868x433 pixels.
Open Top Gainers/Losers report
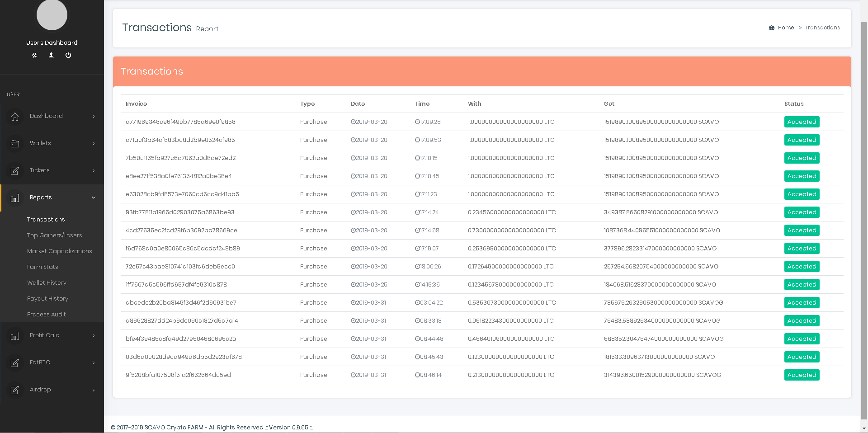pyautogui.click(x=54, y=235)
